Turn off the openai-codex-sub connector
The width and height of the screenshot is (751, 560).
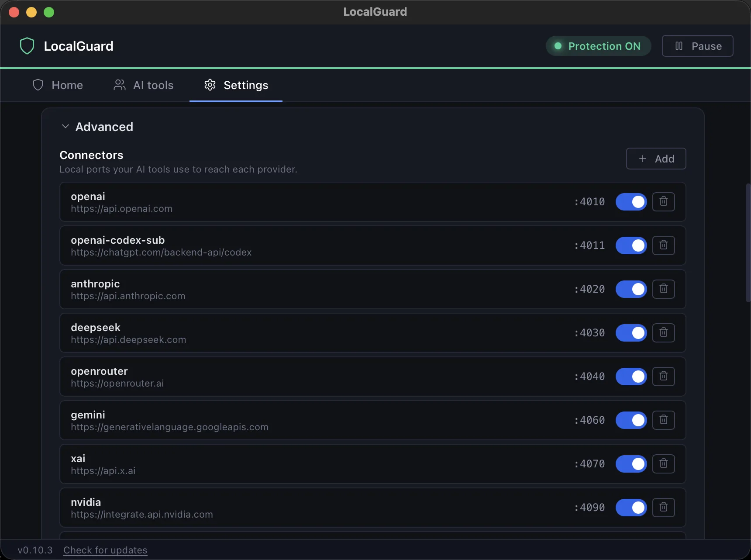point(631,245)
